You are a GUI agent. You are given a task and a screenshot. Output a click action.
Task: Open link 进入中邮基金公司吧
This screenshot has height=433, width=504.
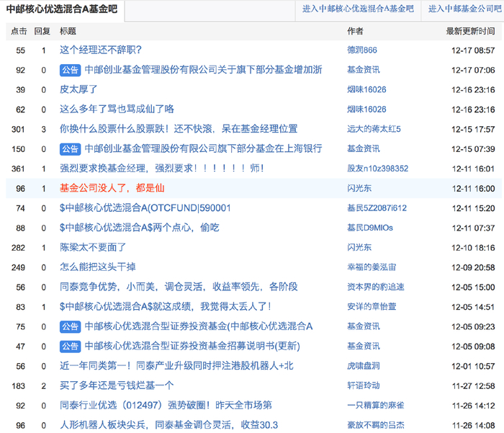point(465,9)
